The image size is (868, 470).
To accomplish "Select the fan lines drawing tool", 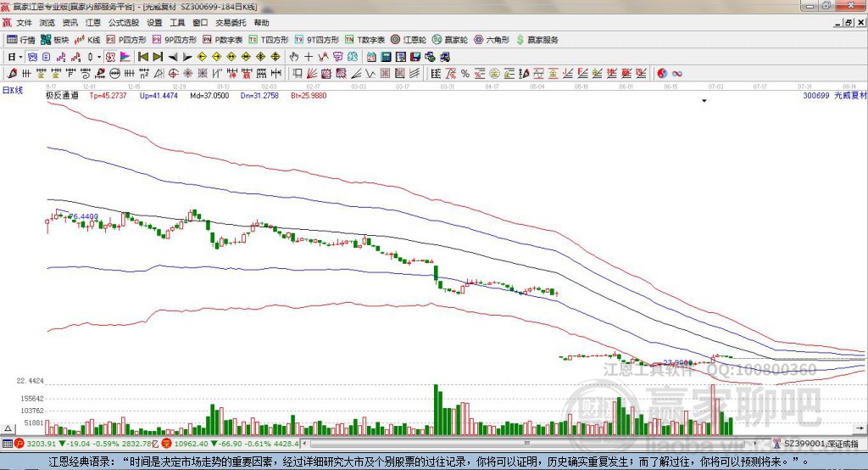I will [312, 73].
